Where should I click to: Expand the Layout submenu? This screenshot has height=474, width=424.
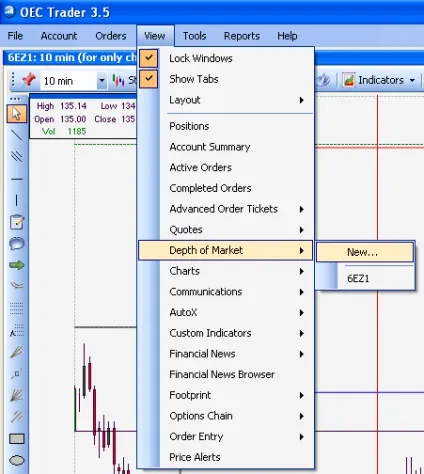pos(225,100)
